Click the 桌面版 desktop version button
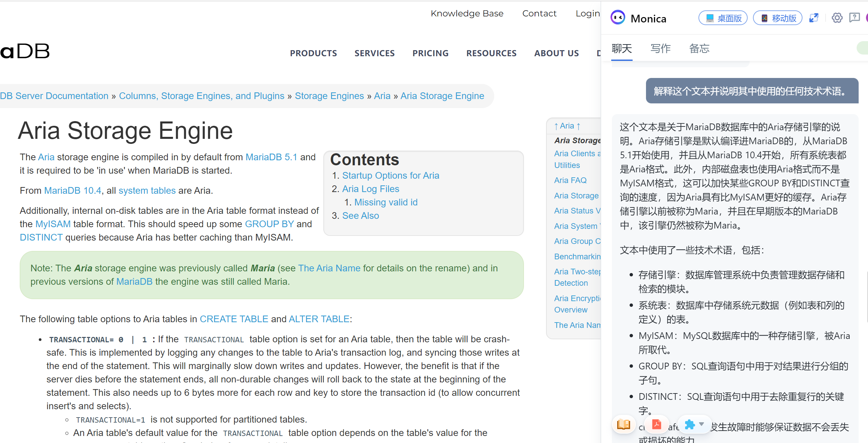The width and height of the screenshot is (868, 443). tap(723, 18)
